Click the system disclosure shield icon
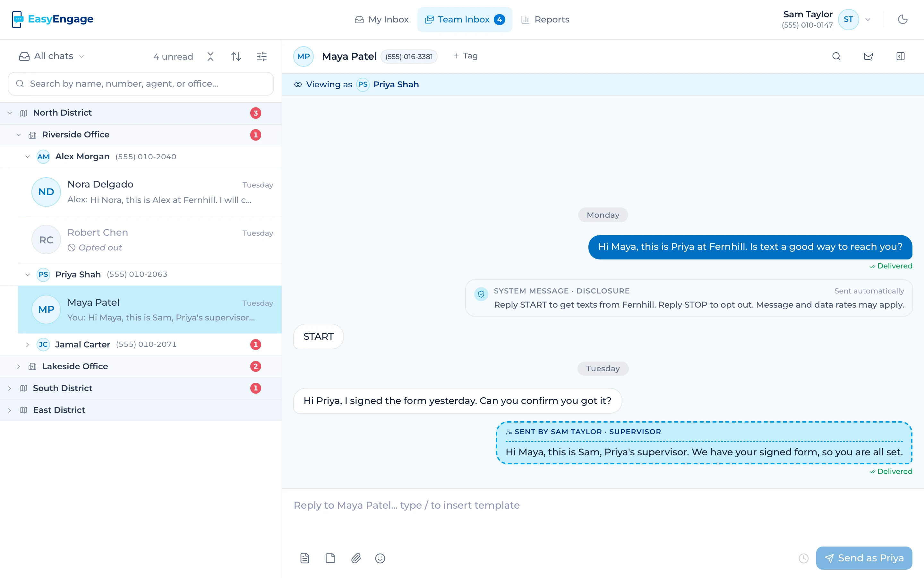This screenshot has width=924, height=578. tap(481, 294)
